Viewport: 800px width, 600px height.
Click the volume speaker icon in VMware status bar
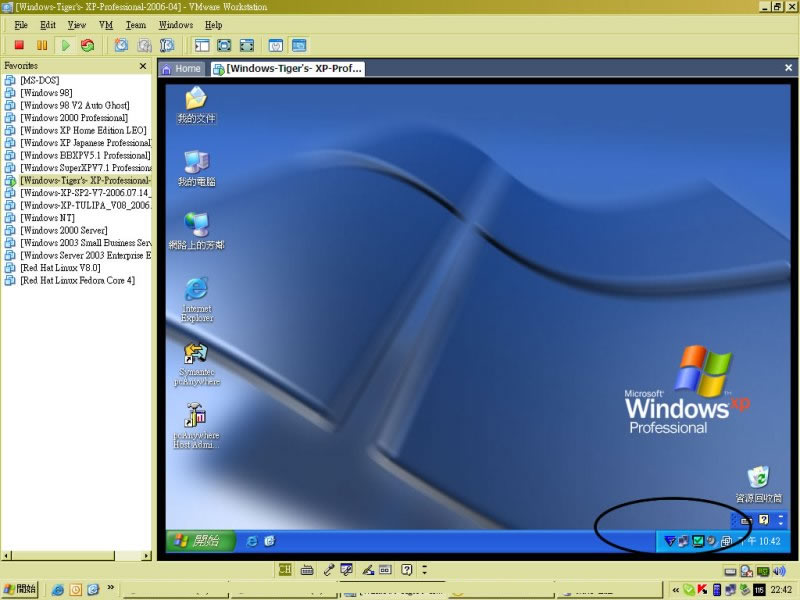780,571
